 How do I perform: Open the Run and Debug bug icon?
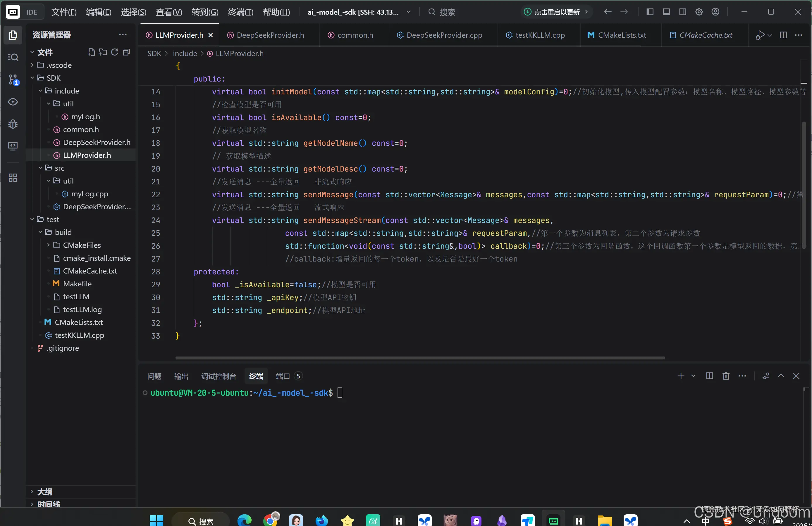[13, 124]
